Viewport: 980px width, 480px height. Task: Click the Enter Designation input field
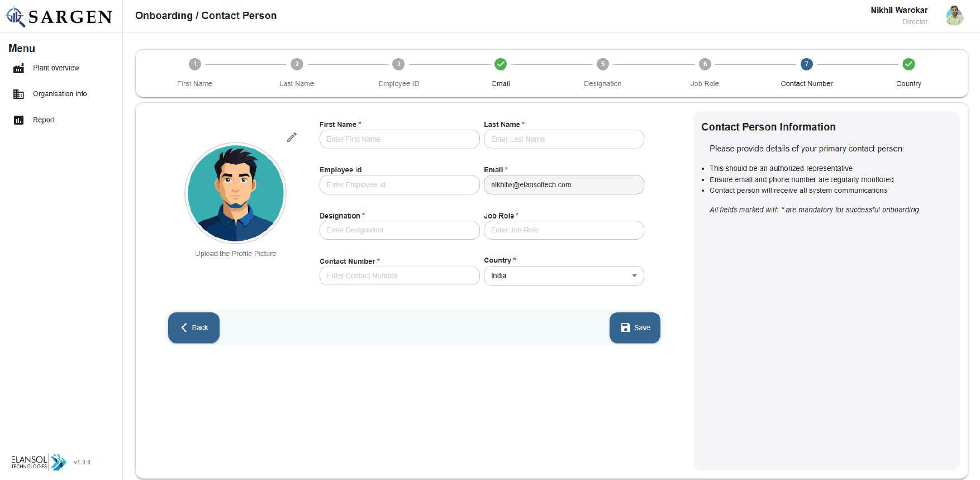coord(399,230)
